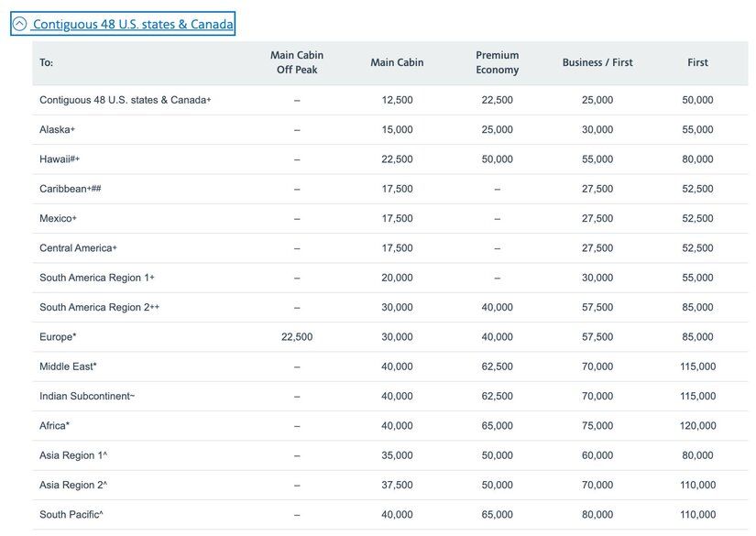Image resolution: width=756 pixels, height=536 pixels.
Task: Click the Europe Main Cabin Off Peak 22,500 value
Action: (x=297, y=337)
